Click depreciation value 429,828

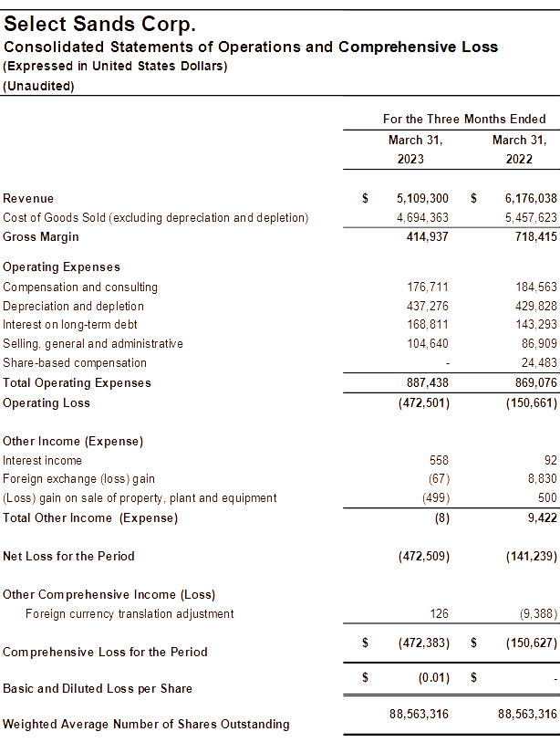pos(536,306)
